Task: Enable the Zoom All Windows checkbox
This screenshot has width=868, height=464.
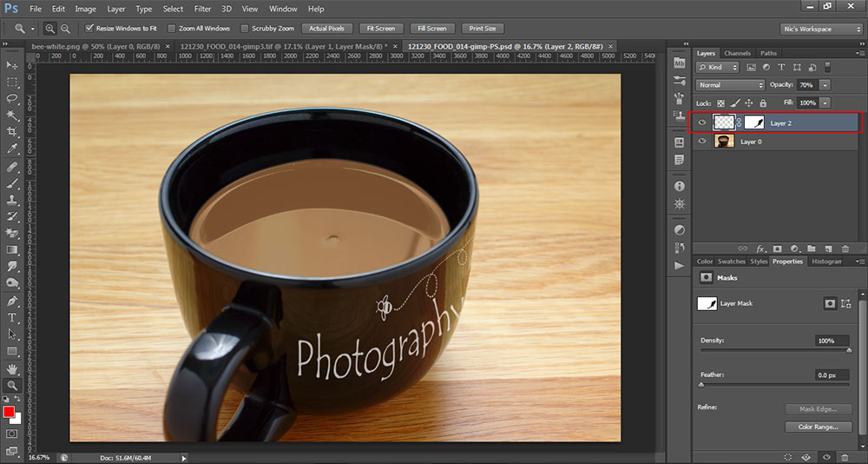Action: click(170, 29)
